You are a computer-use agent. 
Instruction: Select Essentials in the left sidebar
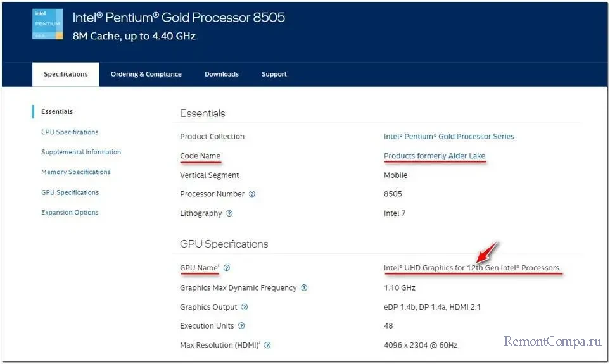coord(57,112)
